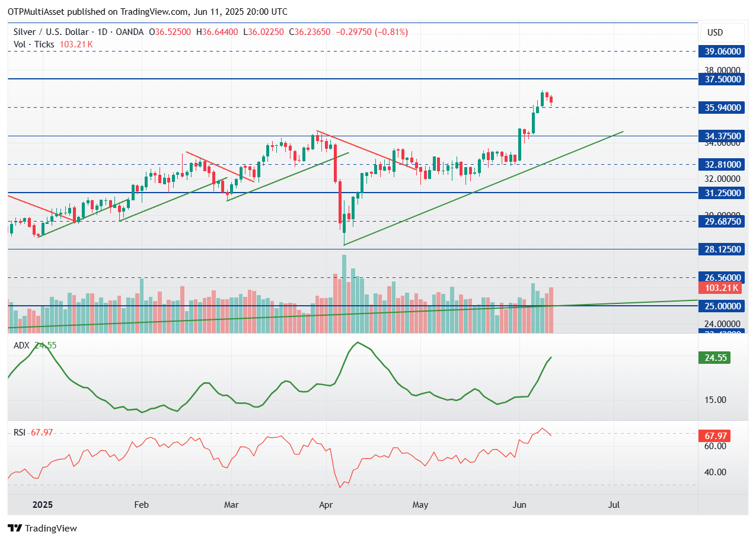Click the Vol · Ticks legend label

[x=34, y=44]
